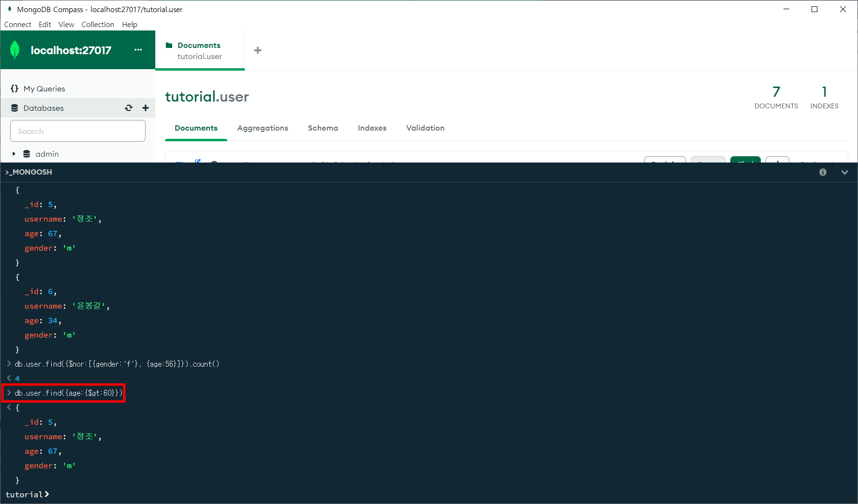
Task: Click the localhost:27017 connection name
Action: 71,50
